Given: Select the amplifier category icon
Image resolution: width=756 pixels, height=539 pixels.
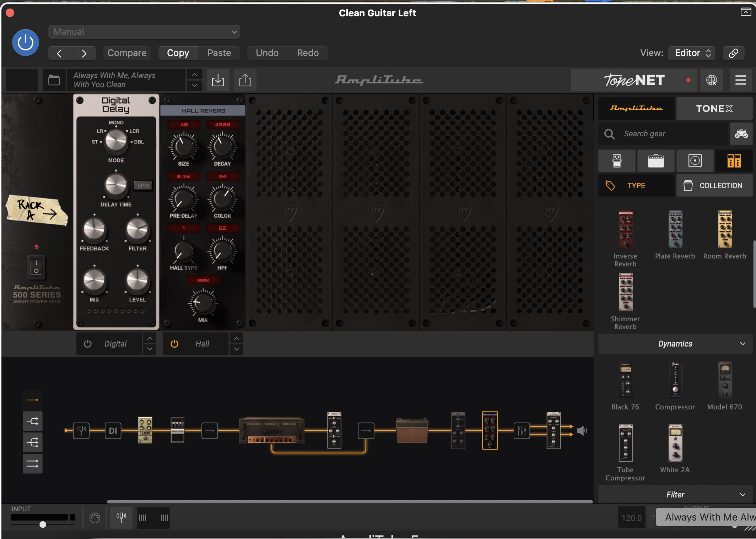Looking at the screenshot, I should pos(656,161).
